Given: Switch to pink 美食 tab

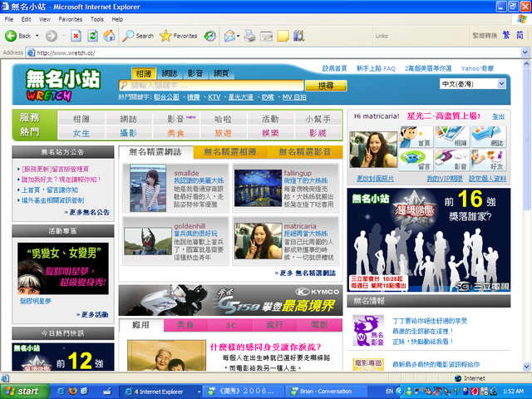Looking at the screenshot, I should click(x=185, y=325).
